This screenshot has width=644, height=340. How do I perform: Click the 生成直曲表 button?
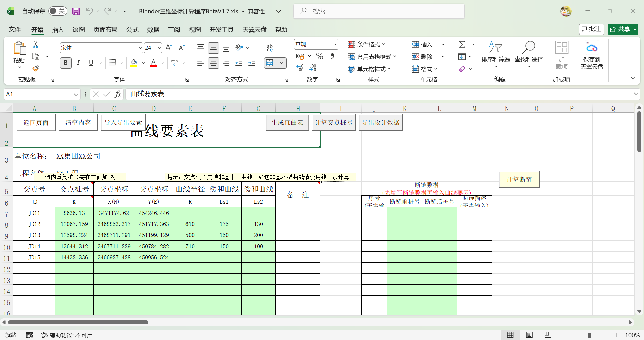click(287, 123)
